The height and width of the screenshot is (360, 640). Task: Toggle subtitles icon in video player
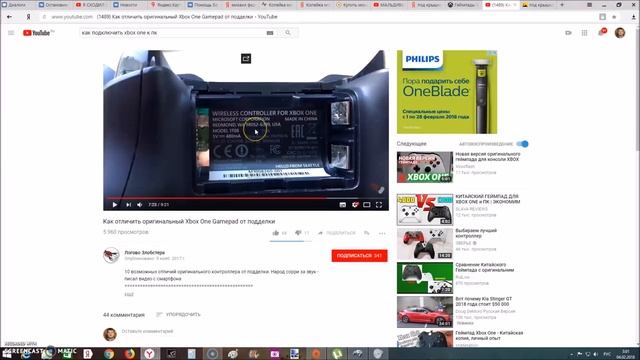point(342,204)
